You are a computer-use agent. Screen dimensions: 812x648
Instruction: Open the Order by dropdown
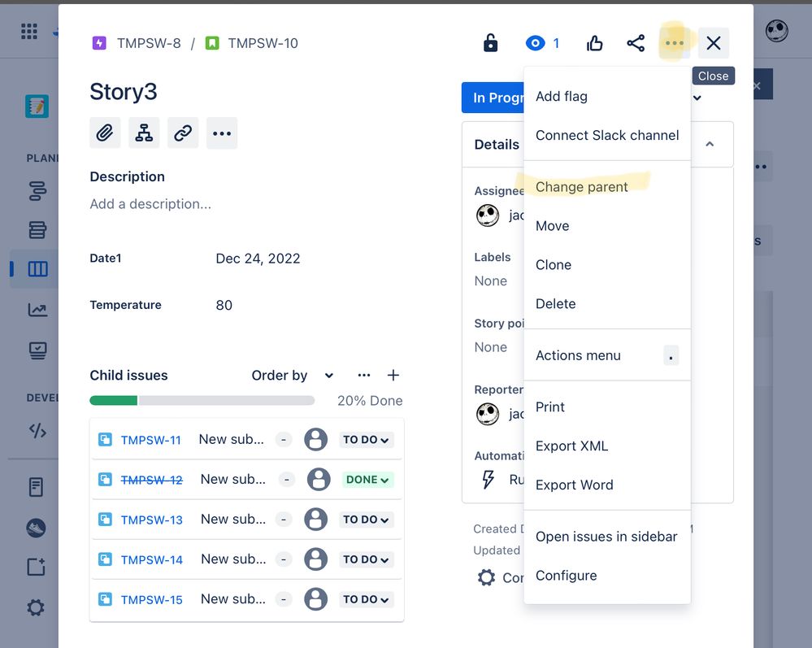[293, 375]
